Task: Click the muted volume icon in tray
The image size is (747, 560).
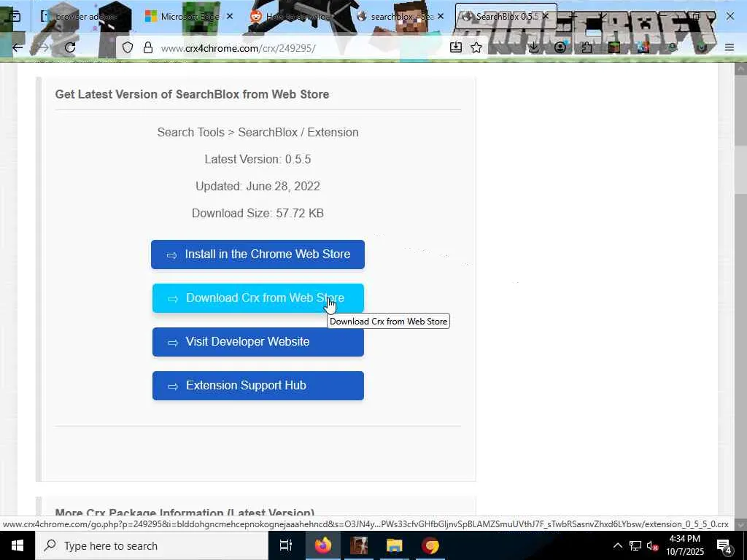Action: tap(652, 546)
